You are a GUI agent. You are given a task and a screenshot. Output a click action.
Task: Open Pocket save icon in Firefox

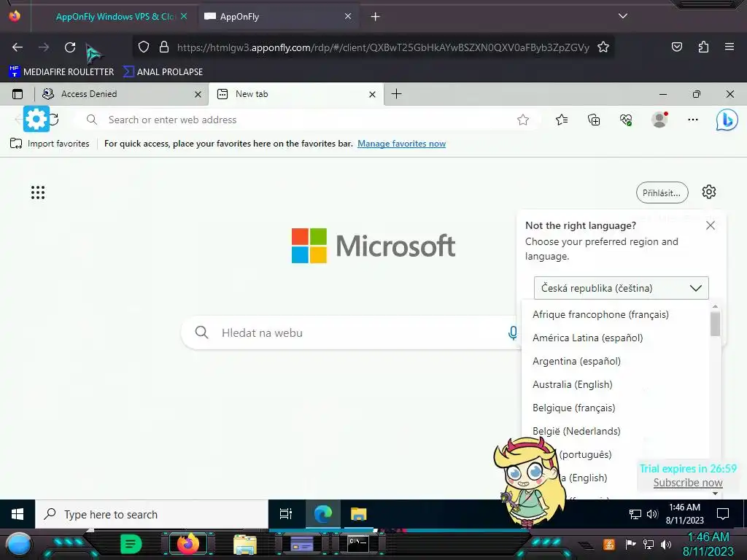pos(676,47)
